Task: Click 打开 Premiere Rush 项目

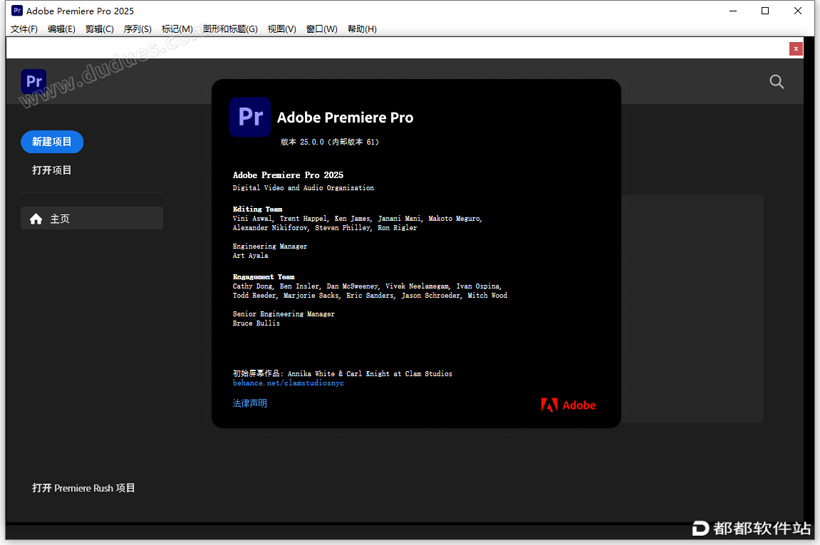Action: coord(84,488)
